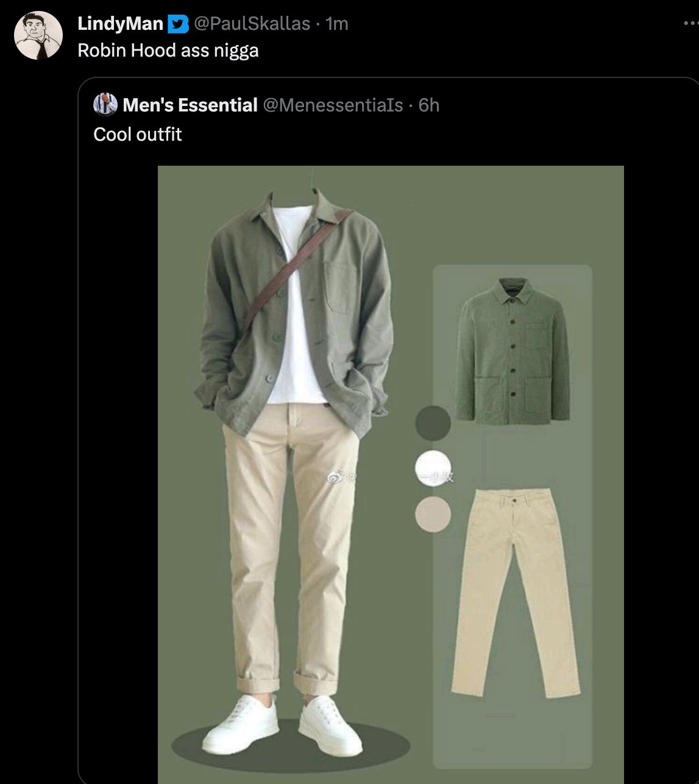
Task: Open the LindyMan display name link
Action: pyautogui.click(x=120, y=24)
